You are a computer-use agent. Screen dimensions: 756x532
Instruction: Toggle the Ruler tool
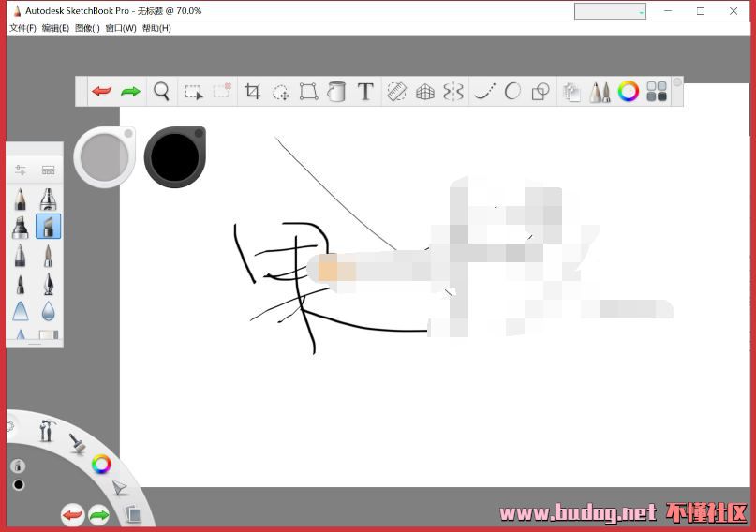(396, 92)
